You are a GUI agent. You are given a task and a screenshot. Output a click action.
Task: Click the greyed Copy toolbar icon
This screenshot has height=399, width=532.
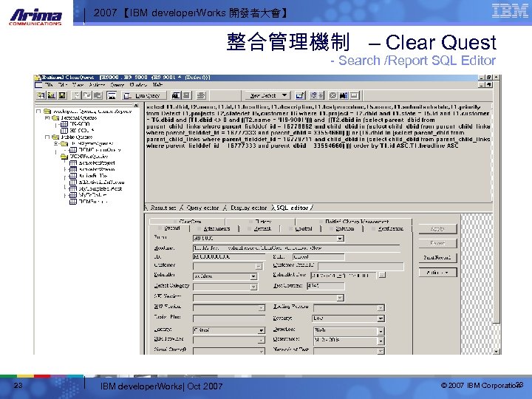(87, 95)
